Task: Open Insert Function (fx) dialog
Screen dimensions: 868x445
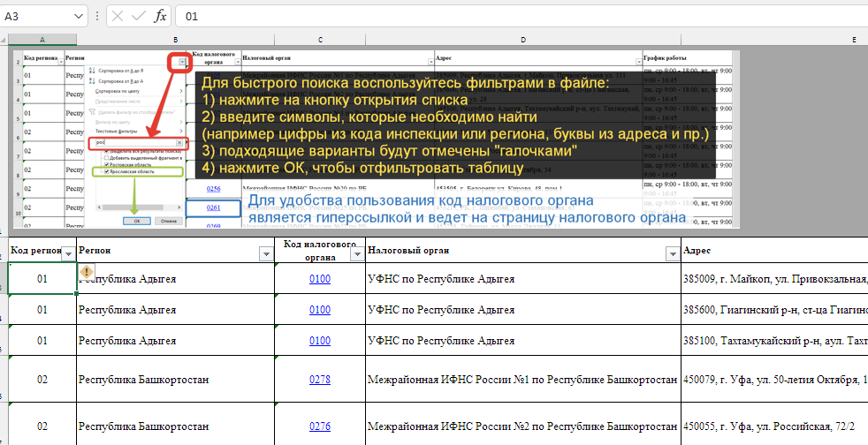Action: tap(160, 16)
